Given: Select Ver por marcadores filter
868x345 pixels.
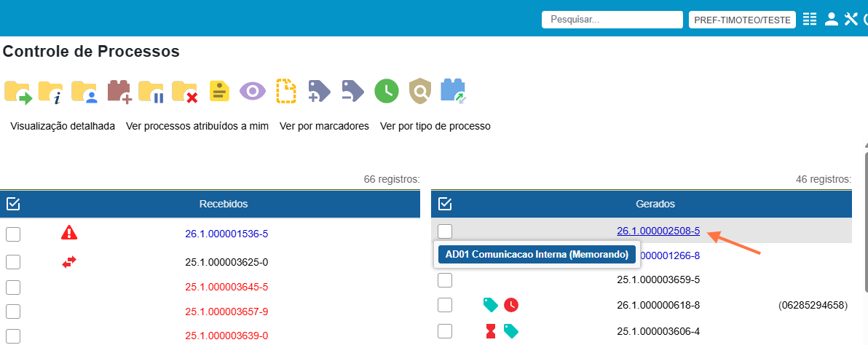Looking at the screenshot, I should tap(324, 126).
